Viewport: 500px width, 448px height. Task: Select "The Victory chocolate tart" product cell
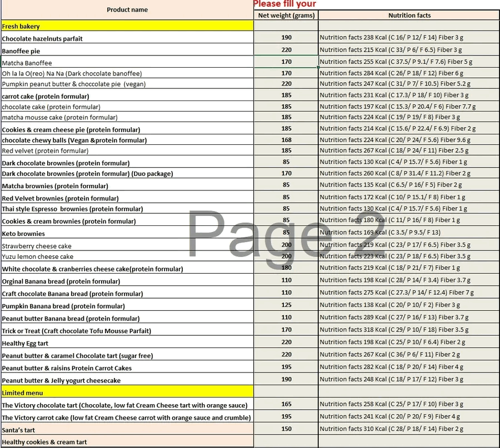point(127,404)
